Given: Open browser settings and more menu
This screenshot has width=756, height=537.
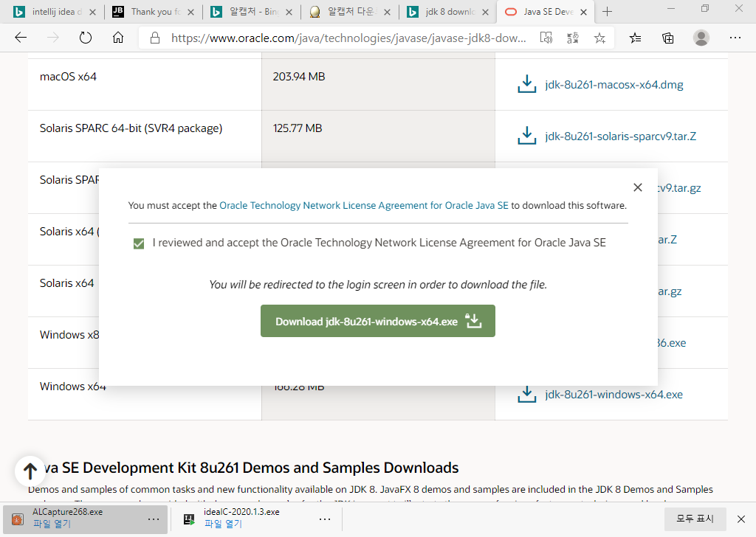Looking at the screenshot, I should coord(735,38).
